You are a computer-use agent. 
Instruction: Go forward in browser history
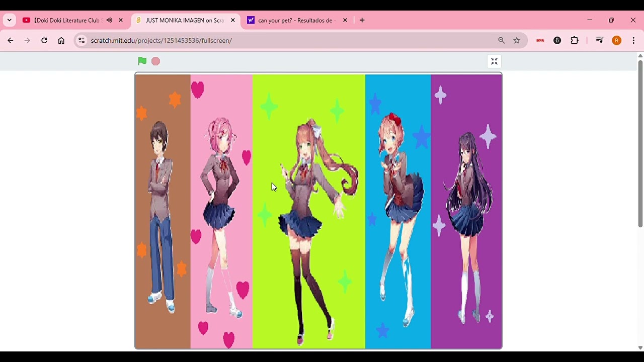point(27,40)
